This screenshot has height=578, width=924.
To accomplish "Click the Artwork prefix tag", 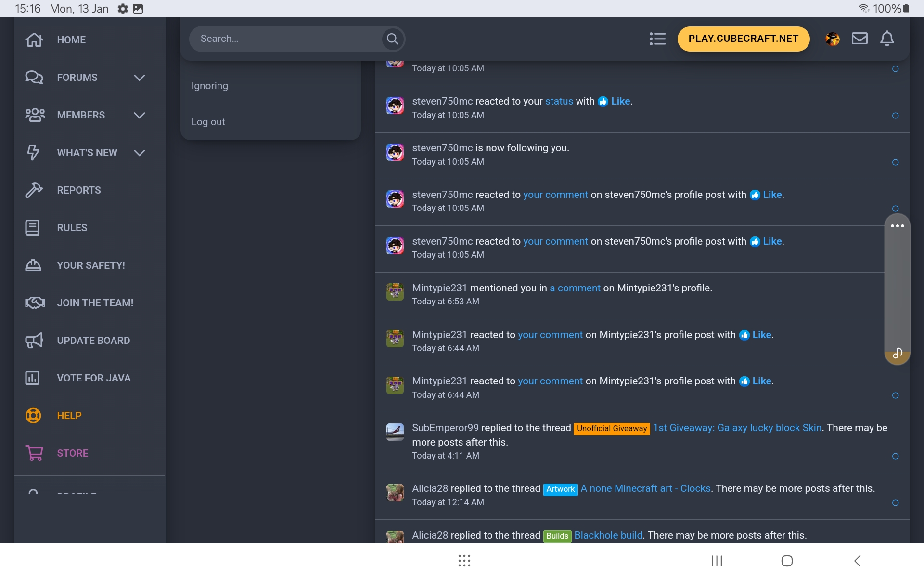I will [x=561, y=489].
